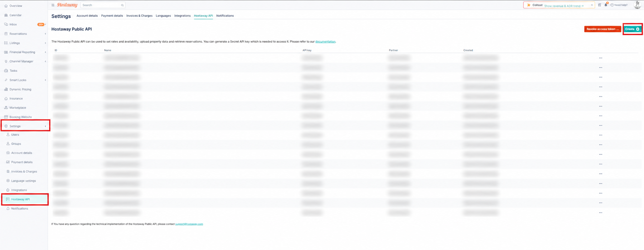Open Users via its person icon
This screenshot has width=644, height=250.
(8, 135)
